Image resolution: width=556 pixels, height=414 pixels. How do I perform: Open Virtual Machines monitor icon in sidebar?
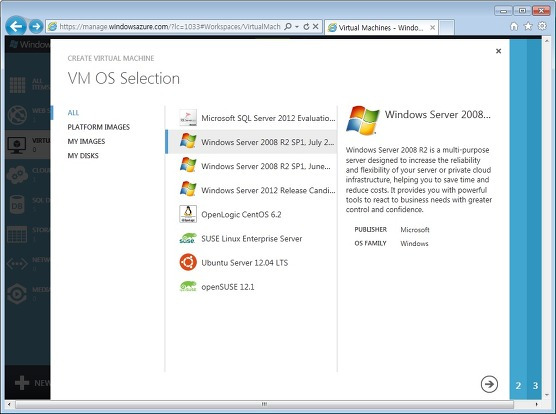coord(17,145)
